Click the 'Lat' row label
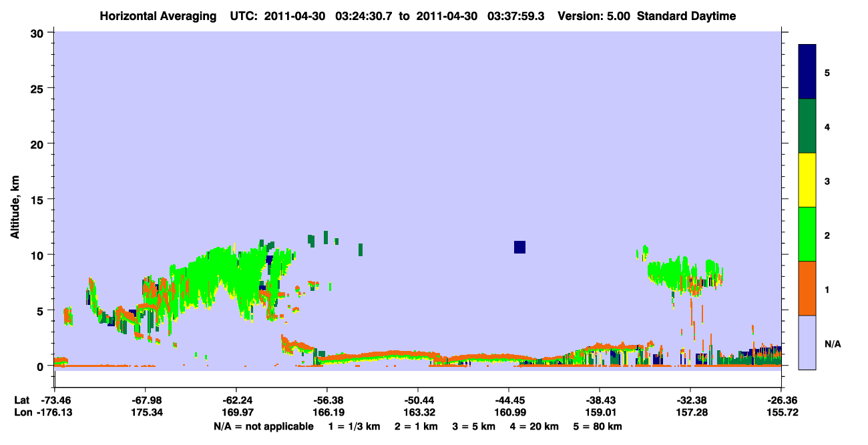 [x=21, y=400]
